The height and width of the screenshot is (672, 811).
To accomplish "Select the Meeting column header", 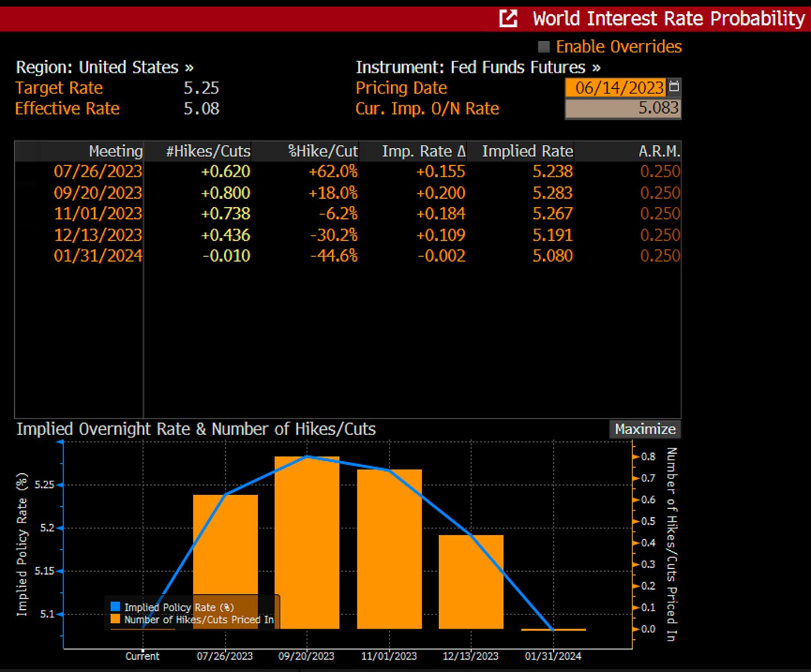I will [115, 151].
